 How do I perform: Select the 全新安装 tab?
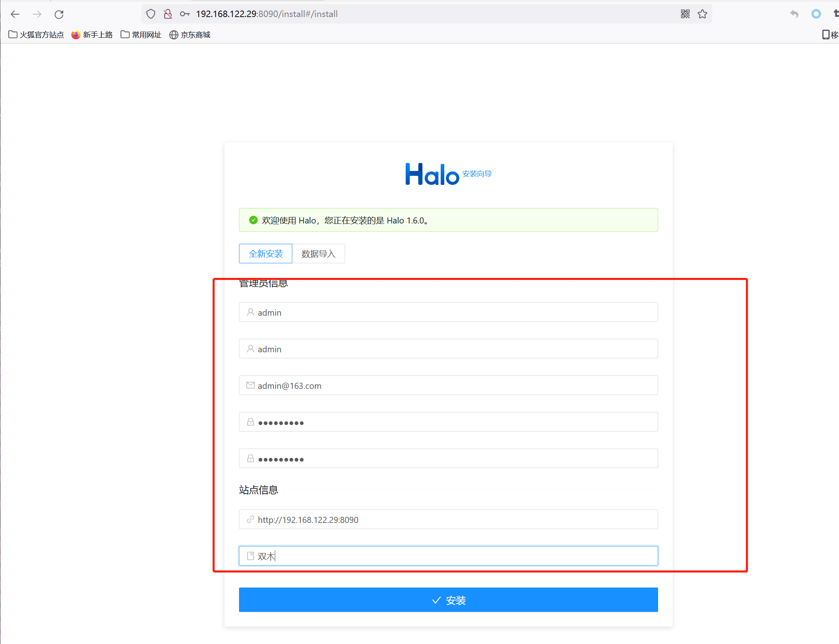pos(265,254)
